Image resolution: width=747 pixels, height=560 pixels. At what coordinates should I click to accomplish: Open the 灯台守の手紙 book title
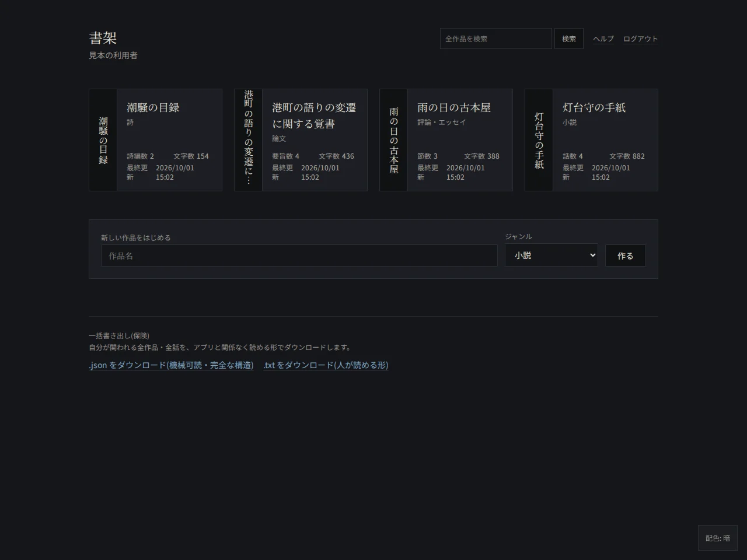click(594, 107)
